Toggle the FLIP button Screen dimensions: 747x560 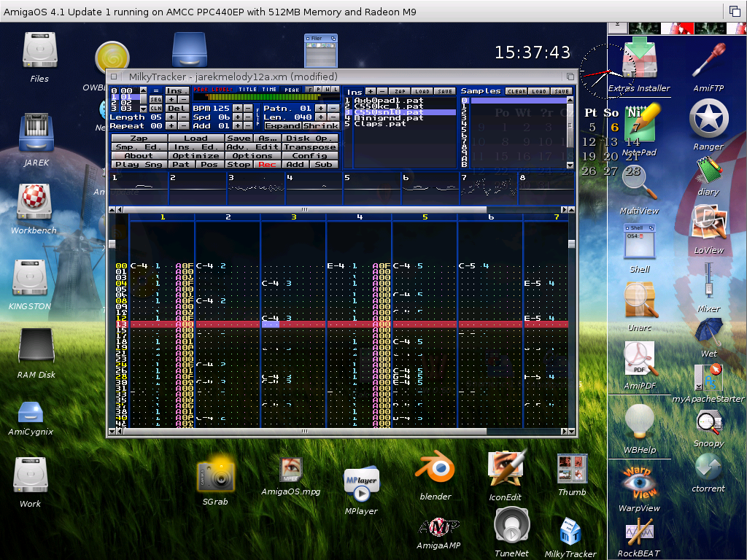click(x=258, y=117)
